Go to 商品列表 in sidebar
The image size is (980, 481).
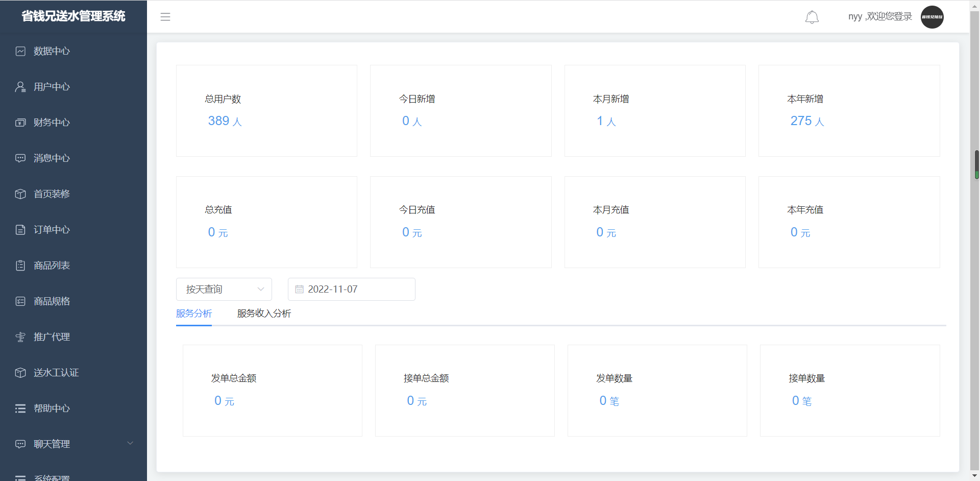pyautogui.click(x=52, y=266)
